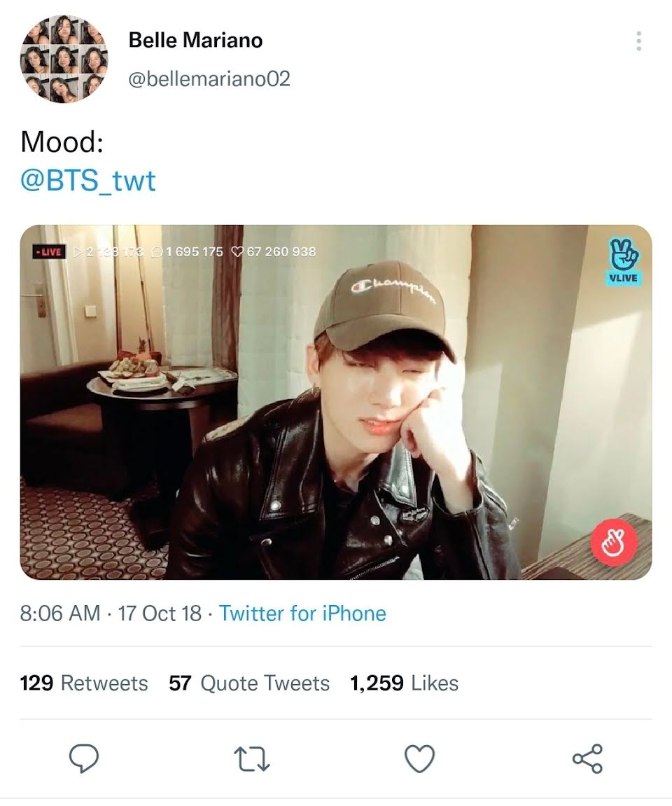View the 1,259 Likes list

coord(405,683)
